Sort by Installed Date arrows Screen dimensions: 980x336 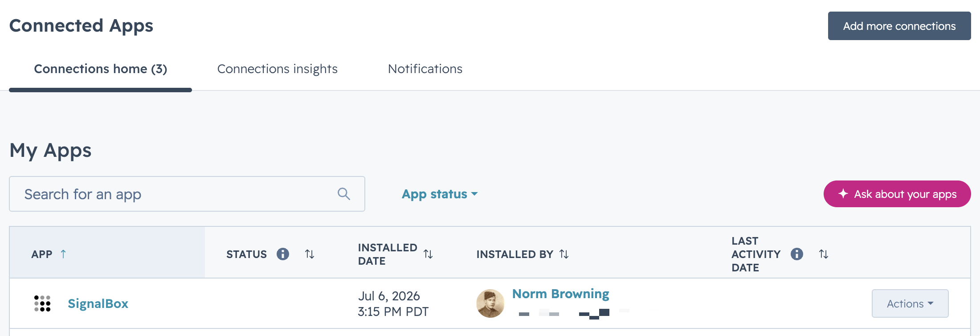pyautogui.click(x=428, y=254)
